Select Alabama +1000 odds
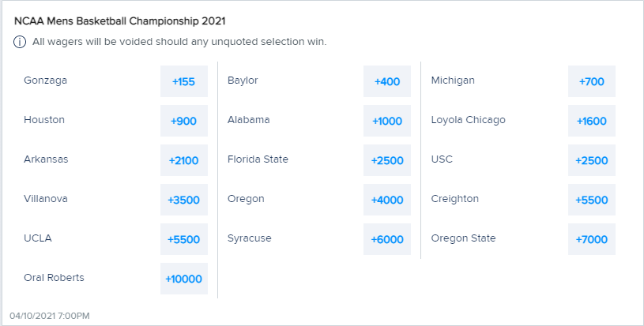 coord(387,121)
